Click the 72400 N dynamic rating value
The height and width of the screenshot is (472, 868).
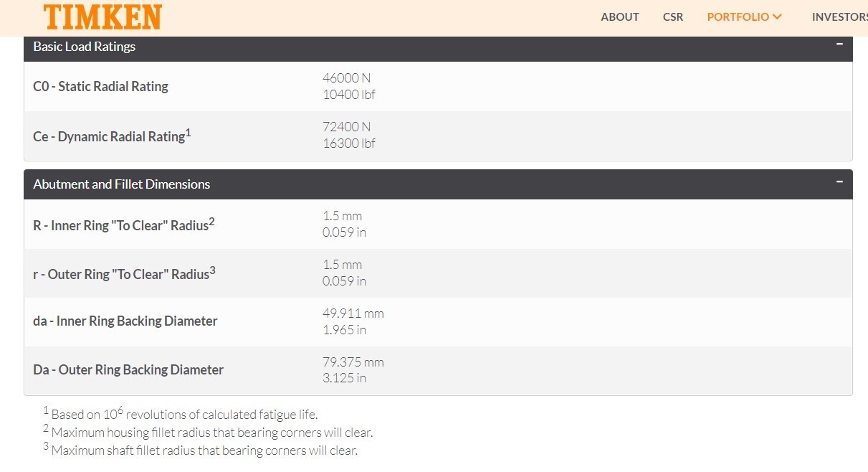[x=347, y=127]
